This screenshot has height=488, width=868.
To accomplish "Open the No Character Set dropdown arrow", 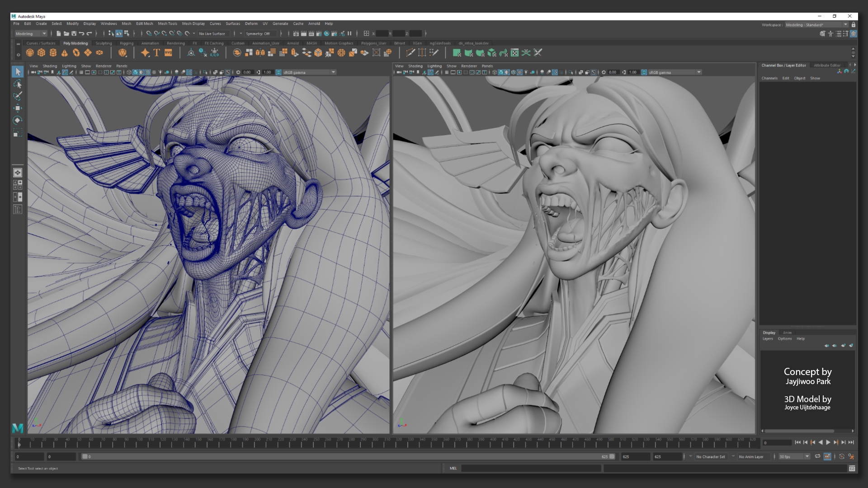I will coord(690,456).
